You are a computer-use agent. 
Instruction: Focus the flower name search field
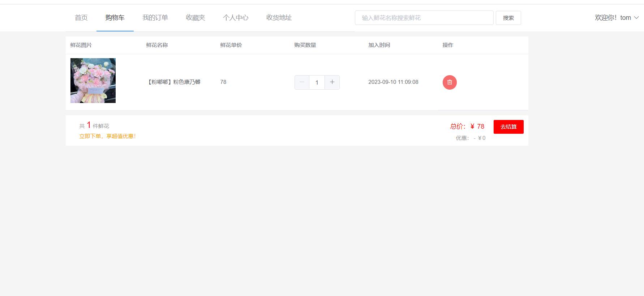424,18
